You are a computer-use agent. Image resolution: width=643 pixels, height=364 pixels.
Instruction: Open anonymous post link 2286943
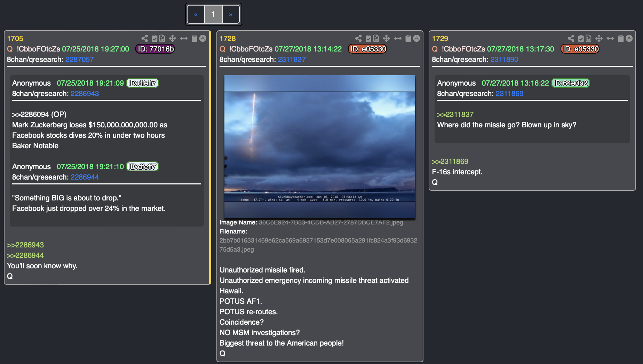tap(85, 94)
